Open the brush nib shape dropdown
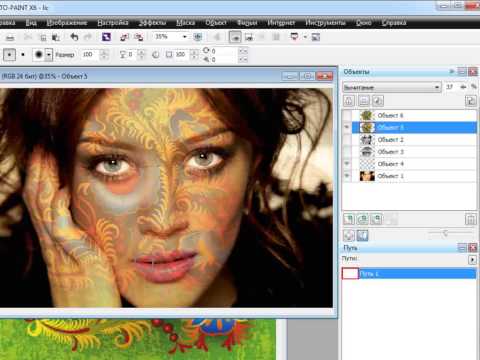Screen dimensions: 480x360 pos(49,55)
